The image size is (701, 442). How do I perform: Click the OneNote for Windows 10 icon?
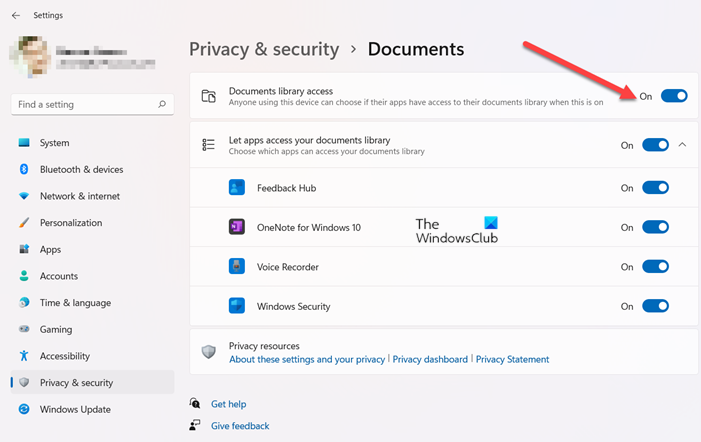click(x=237, y=227)
